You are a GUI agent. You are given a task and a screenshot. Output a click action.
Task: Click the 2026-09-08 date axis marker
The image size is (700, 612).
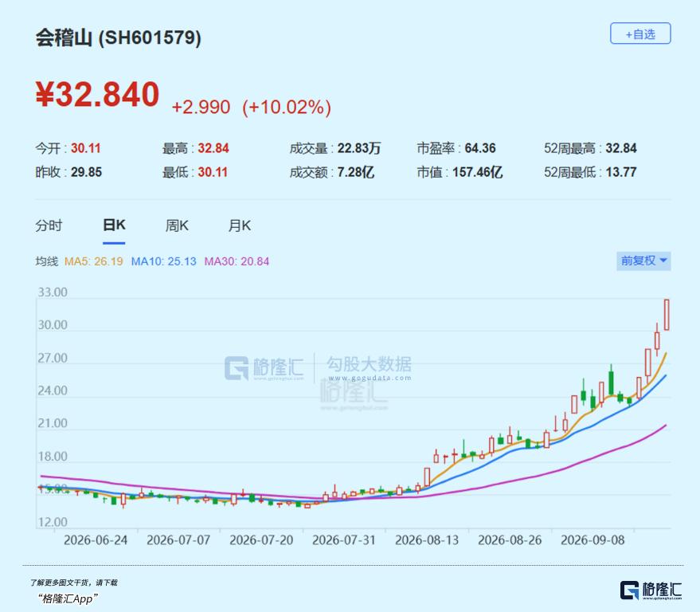point(592,540)
